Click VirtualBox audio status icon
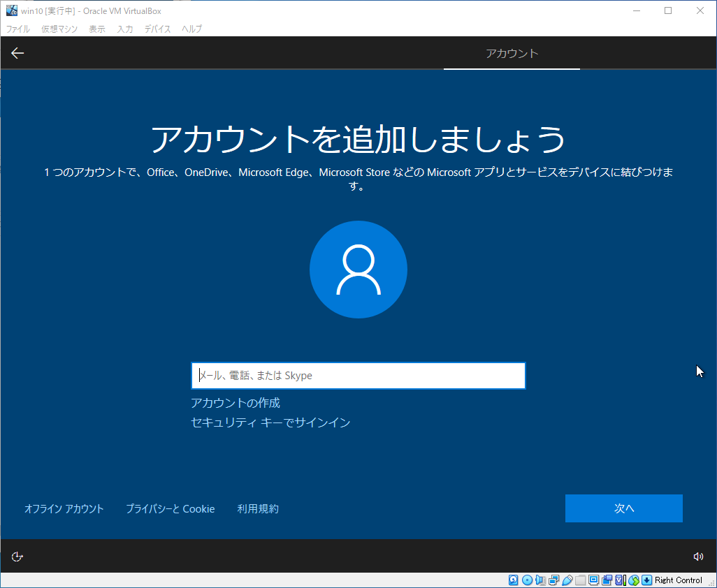Screen dimensions: 717x588 click(540, 580)
